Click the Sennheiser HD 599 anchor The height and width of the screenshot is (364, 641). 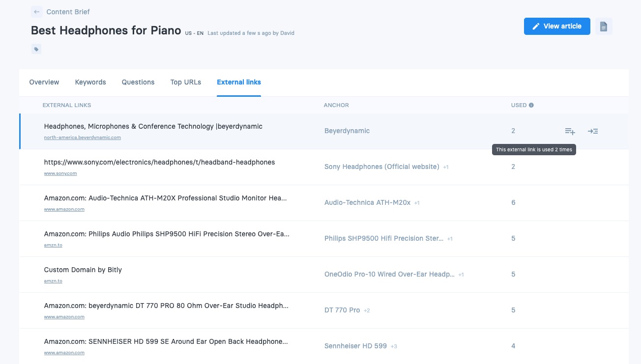pyautogui.click(x=356, y=346)
